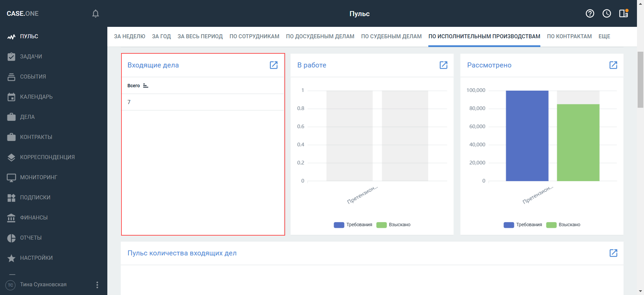
Task: Click the Отчеты pie chart icon
Action: (x=11, y=238)
